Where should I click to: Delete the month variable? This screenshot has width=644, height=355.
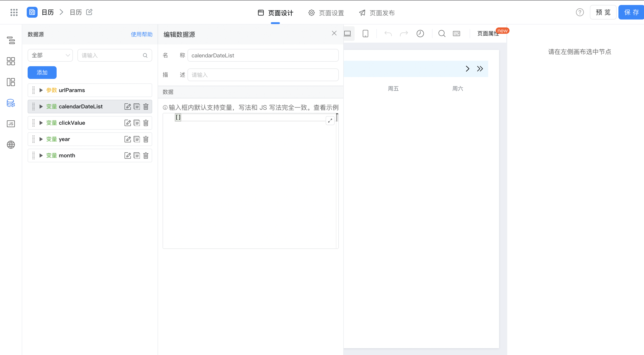pos(146,156)
